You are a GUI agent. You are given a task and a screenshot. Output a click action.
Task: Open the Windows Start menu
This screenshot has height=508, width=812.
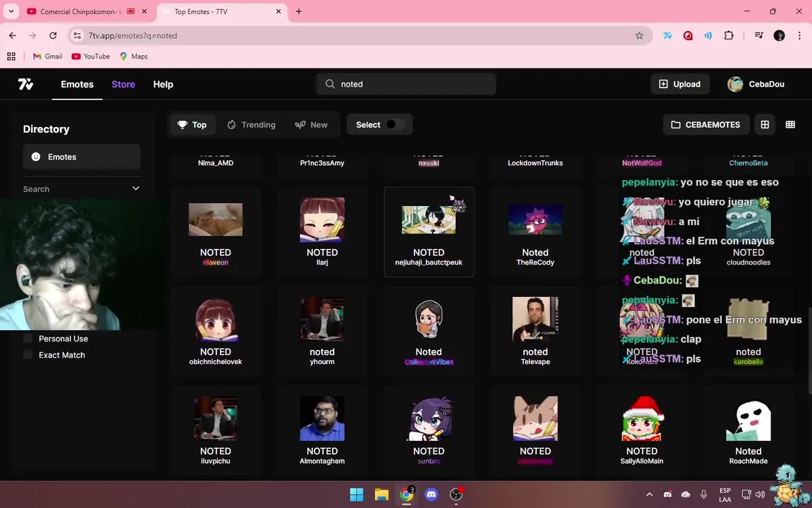click(356, 495)
